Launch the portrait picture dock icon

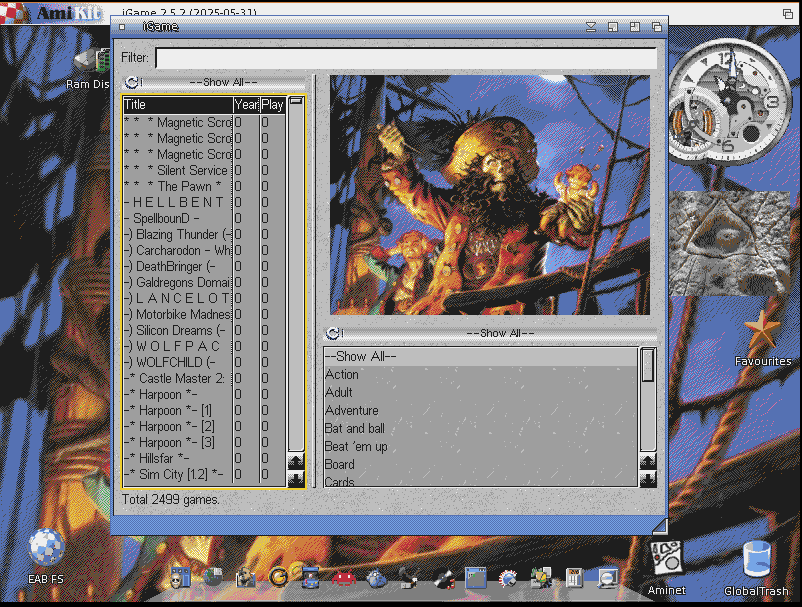coord(246,577)
